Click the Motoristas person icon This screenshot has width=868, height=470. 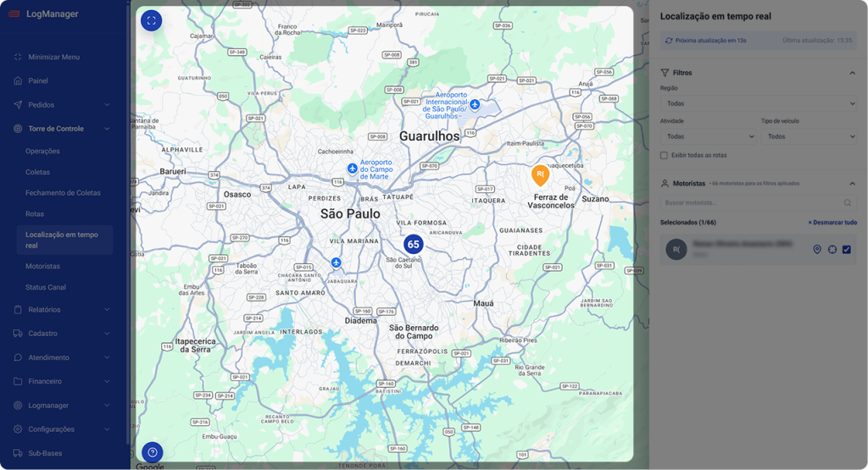coord(665,184)
